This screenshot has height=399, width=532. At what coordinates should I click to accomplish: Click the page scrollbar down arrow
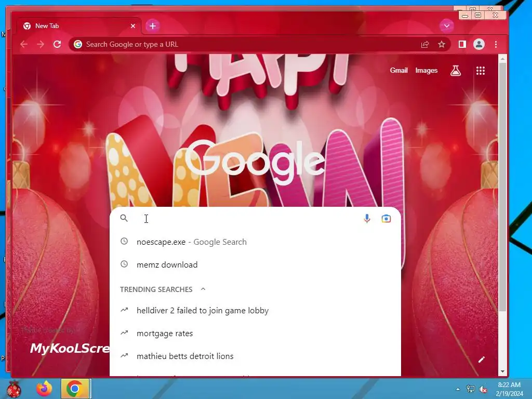pos(502,371)
